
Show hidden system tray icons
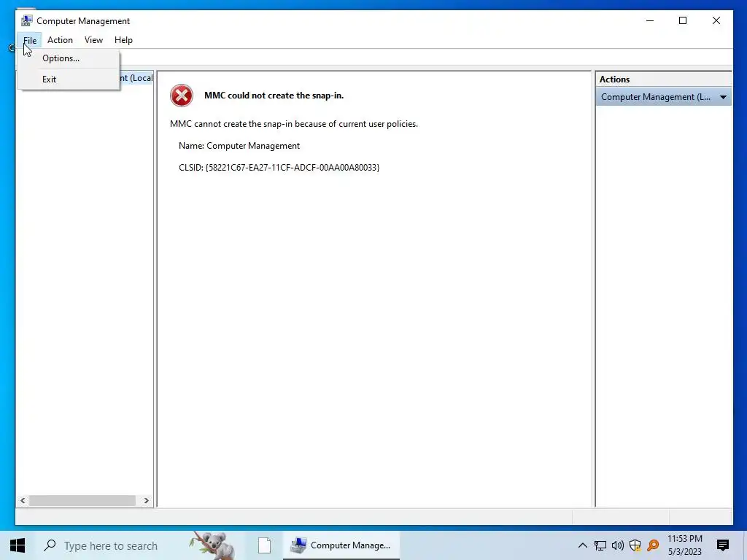[x=582, y=545]
